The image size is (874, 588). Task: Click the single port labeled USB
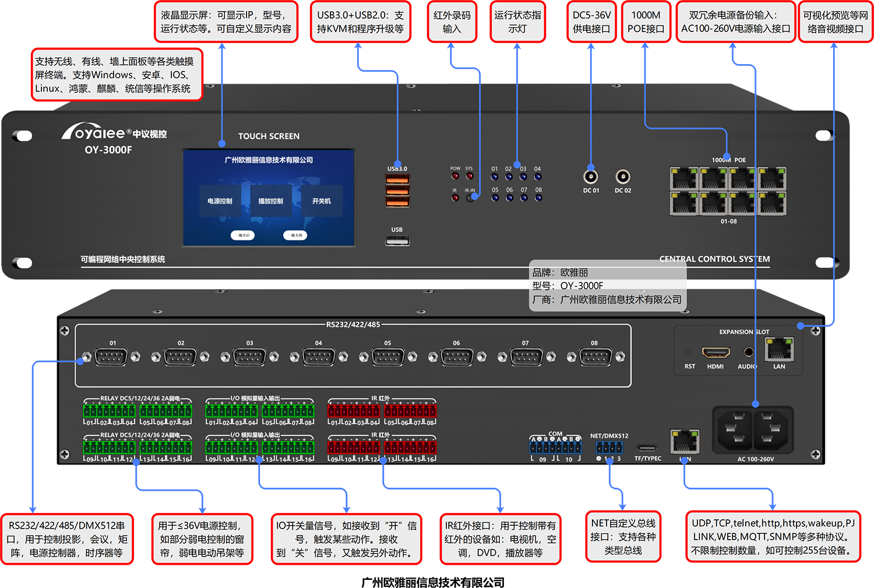coord(397,240)
